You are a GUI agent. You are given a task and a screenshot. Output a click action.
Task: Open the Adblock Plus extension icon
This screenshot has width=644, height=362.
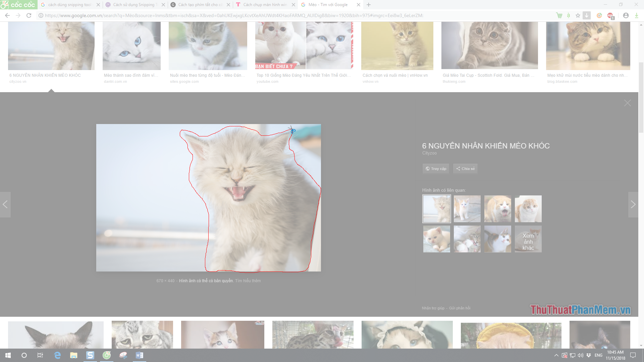[x=610, y=15]
